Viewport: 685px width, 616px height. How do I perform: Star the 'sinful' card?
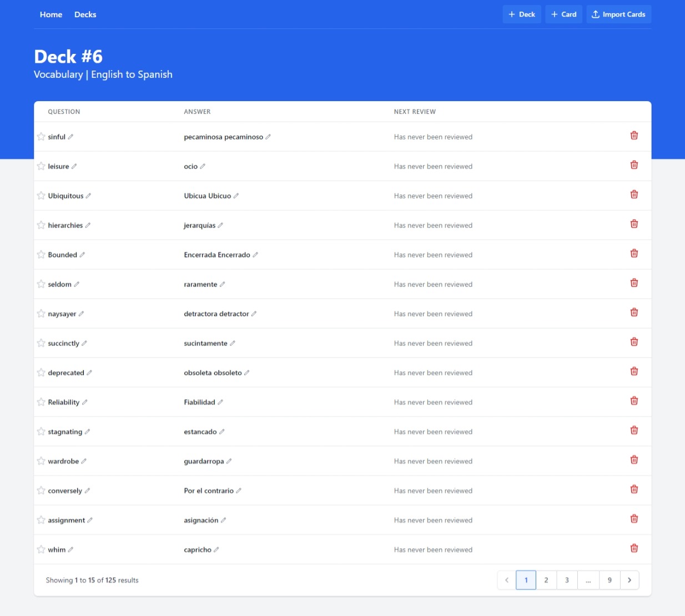pyautogui.click(x=41, y=137)
